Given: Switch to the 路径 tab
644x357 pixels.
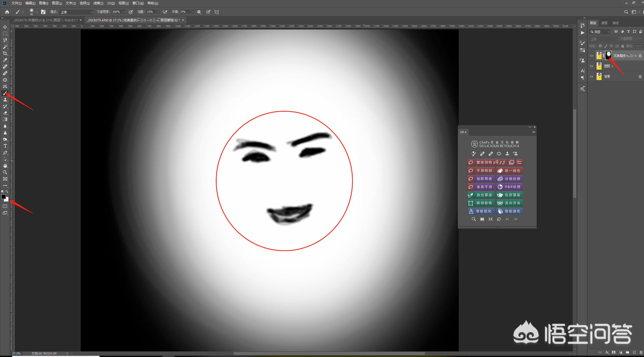Looking at the screenshot, I should (x=616, y=23).
